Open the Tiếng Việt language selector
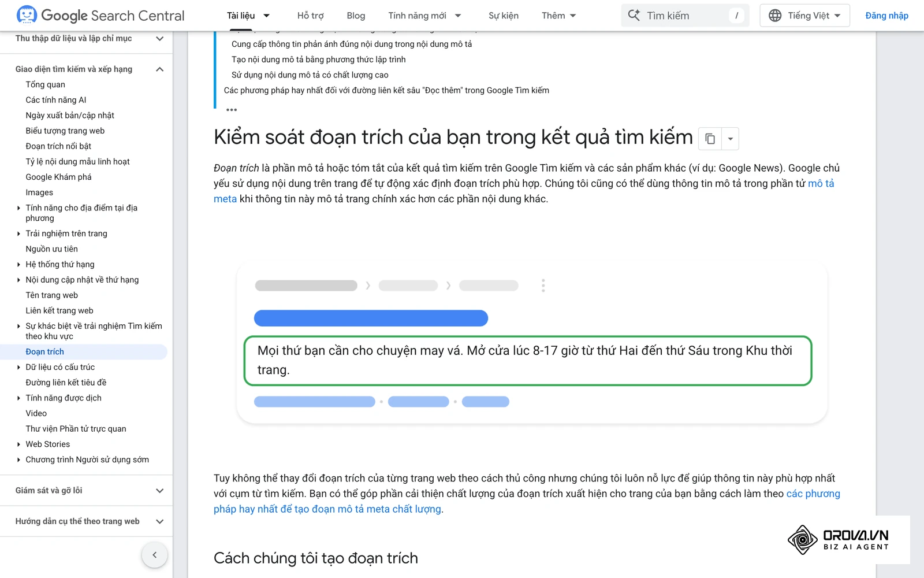924x578 pixels. (x=805, y=16)
